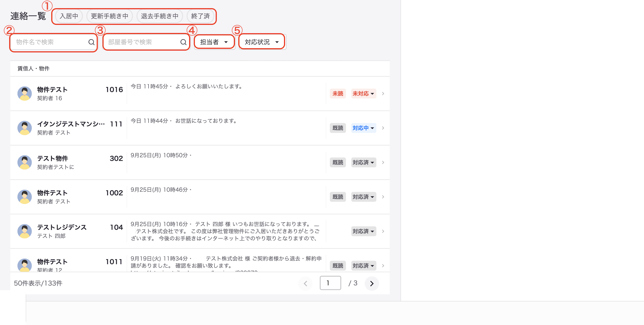The width and height of the screenshot is (644, 325).
Task: Click property name イタンジテストマンシ…
Action: [71, 124]
